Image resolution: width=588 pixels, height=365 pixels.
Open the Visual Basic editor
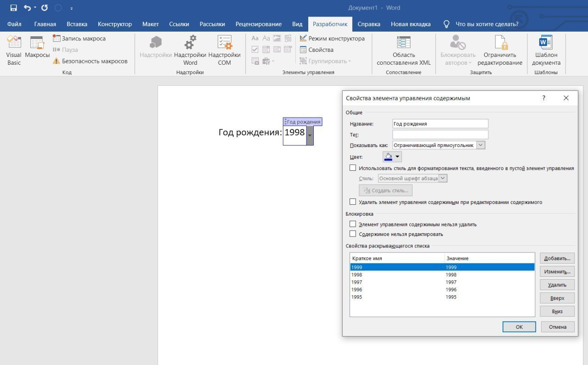click(14, 51)
